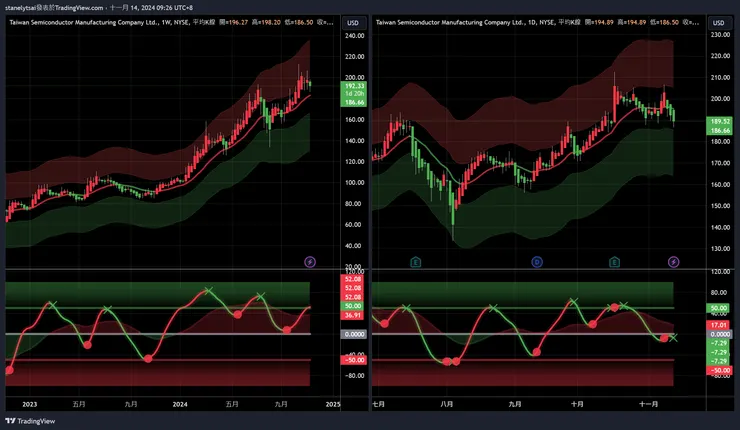Click the green 50.00 level label on weekly oscillator
This screenshot has width=740, height=430.
pos(353,306)
